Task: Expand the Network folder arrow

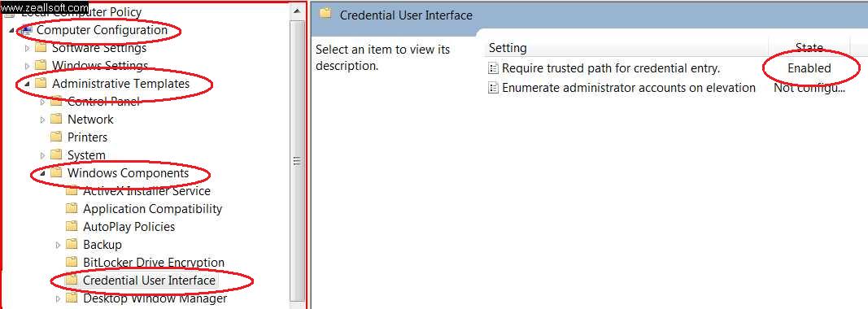Action: click(x=42, y=120)
